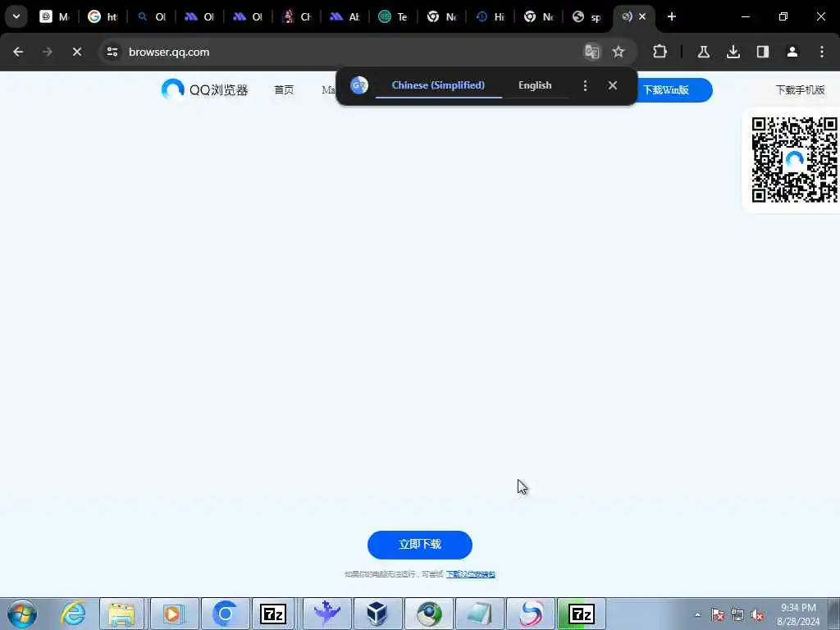Viewport: 840px width, 630px height.
Task: Open translate options three-dot menu
Action: pos(585,85)
